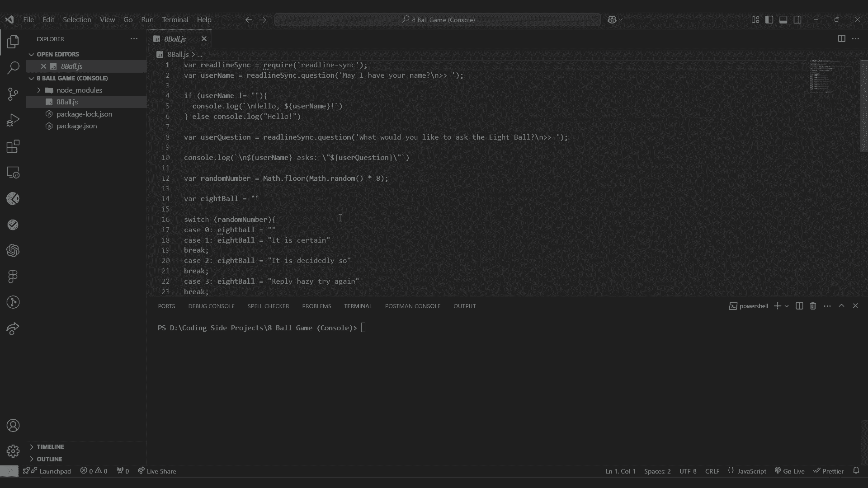Viewport: 868px width, 488px height.
Task: Click the 8 Ball Game command center search
Action: (x=438, y=19)
